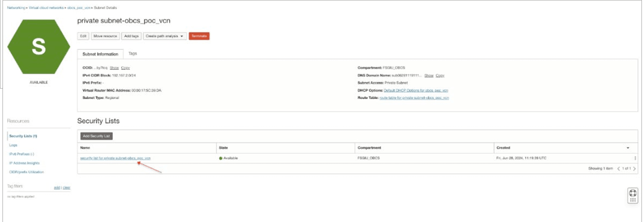This screenshot has width=644, height=222.
Task: Expand the Create path analysis dropdown
Action: (165, 36)
